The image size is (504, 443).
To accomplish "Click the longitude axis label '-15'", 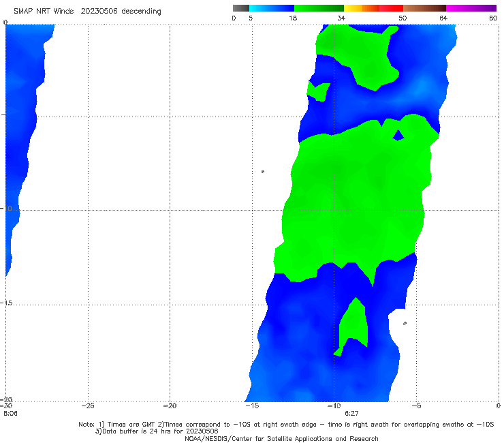I will (x=252, y=406).
